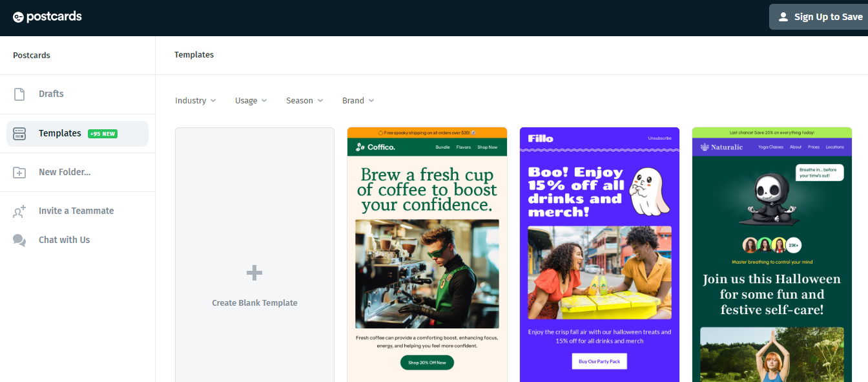
Task: Click the Postcards logo in the top bar
Action: [x=47, y=16]
